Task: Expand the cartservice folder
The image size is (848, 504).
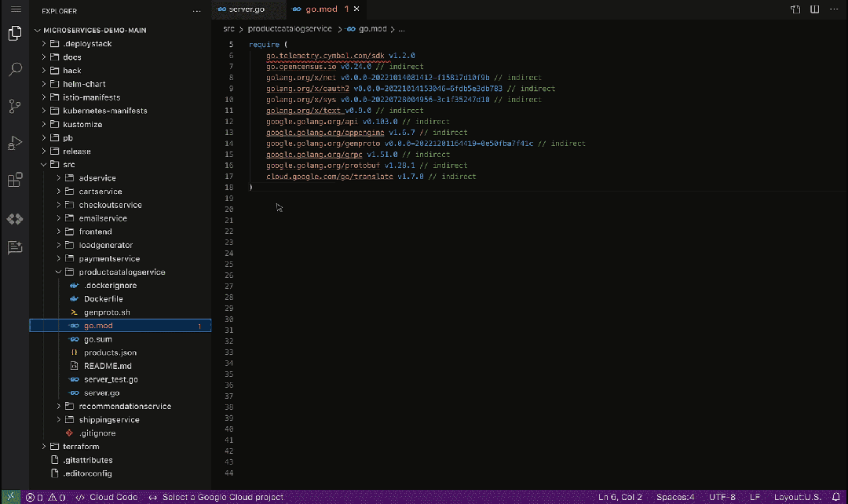Action: point(101,192)
